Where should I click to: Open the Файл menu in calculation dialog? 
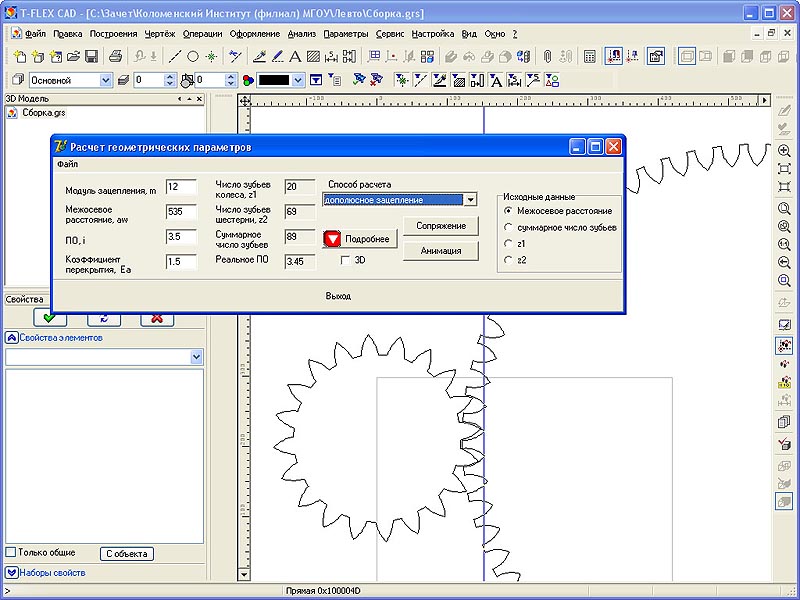pos(67,164)
